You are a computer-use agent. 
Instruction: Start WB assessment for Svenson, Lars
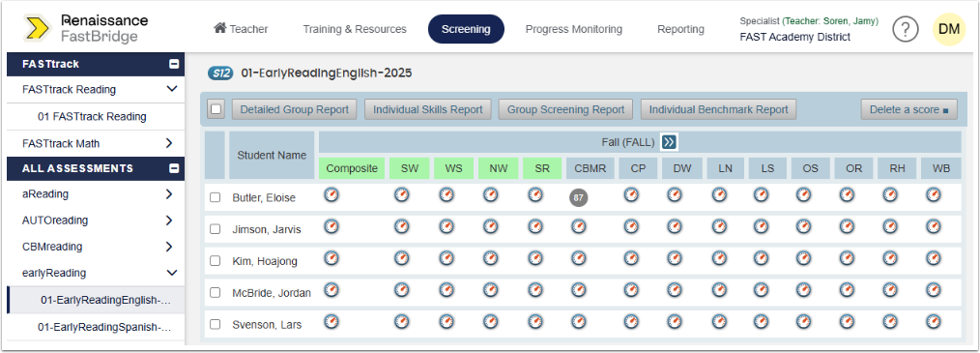[x=933, y=322]
